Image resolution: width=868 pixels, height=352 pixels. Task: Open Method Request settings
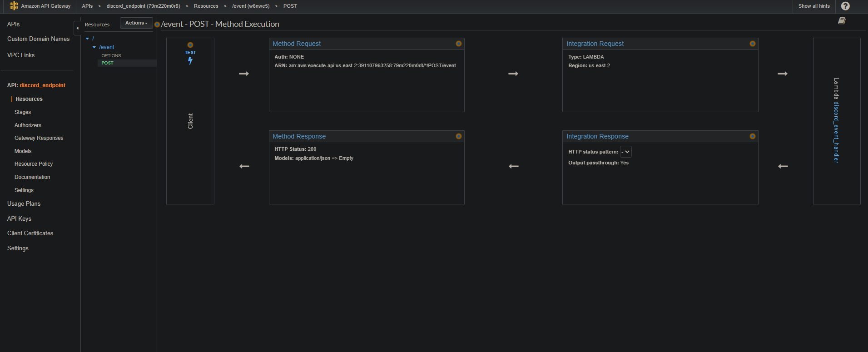click(297, 44)
